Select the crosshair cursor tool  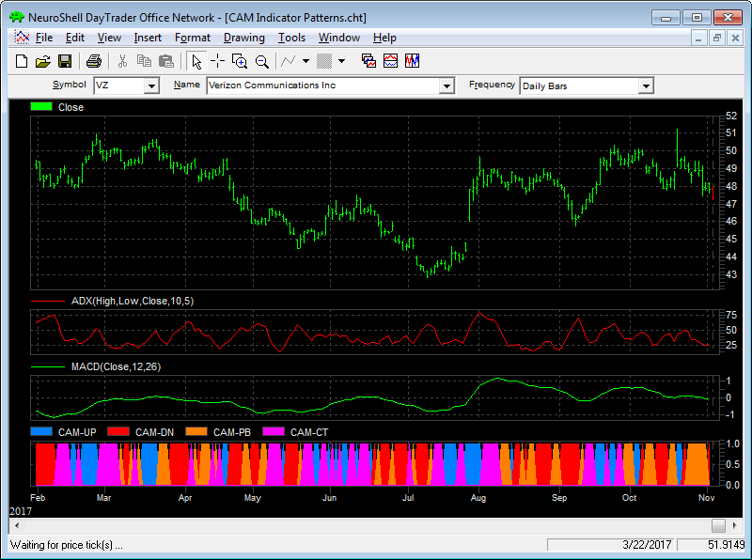tap(218, 61)
